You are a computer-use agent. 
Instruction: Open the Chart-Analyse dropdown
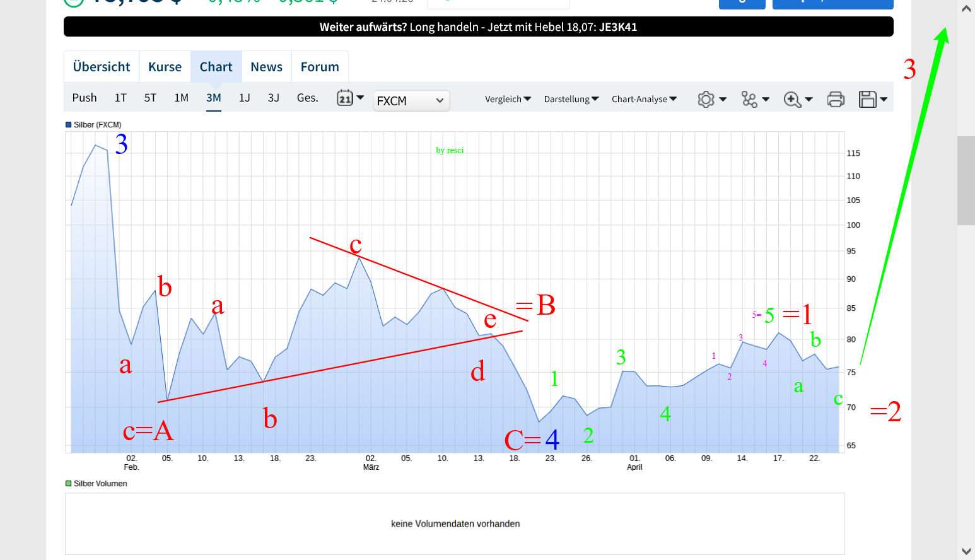click(x=644, y=99)
